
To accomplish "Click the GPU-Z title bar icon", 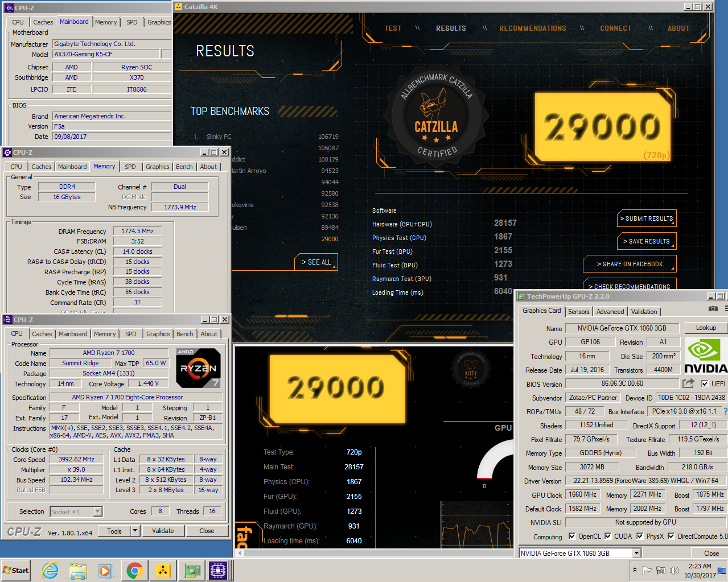I will pyautogui.click(x=521, y=296).
